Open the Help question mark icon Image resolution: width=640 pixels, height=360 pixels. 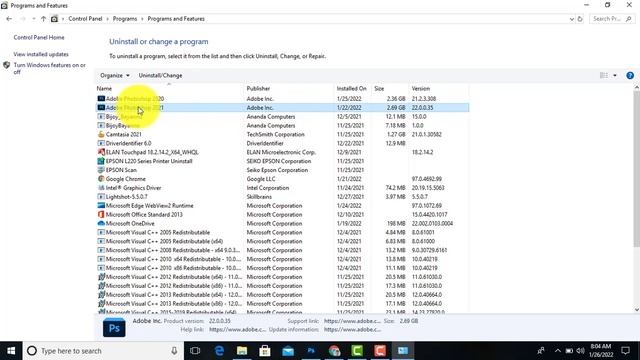(630, 76)
